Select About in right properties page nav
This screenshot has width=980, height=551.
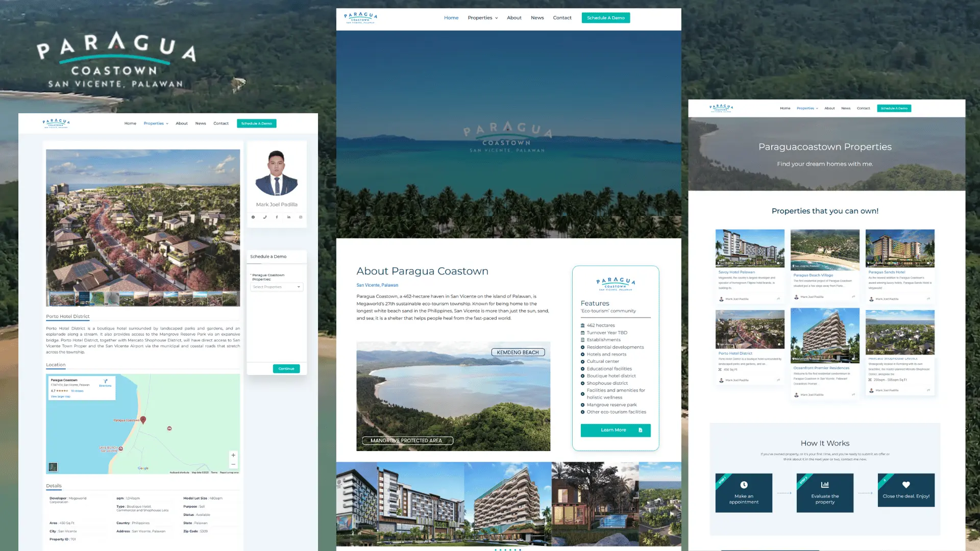pyautogui.click(x=829, y=108)
